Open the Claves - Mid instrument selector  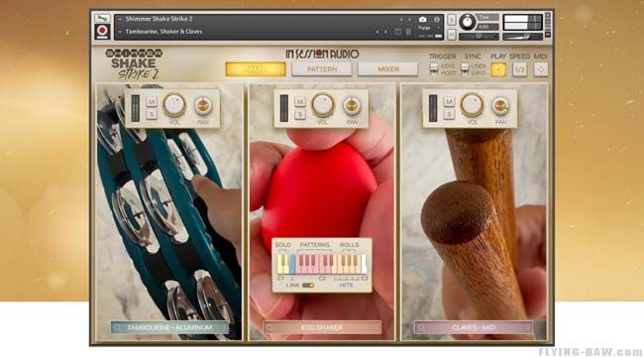[x=474, y=328]
